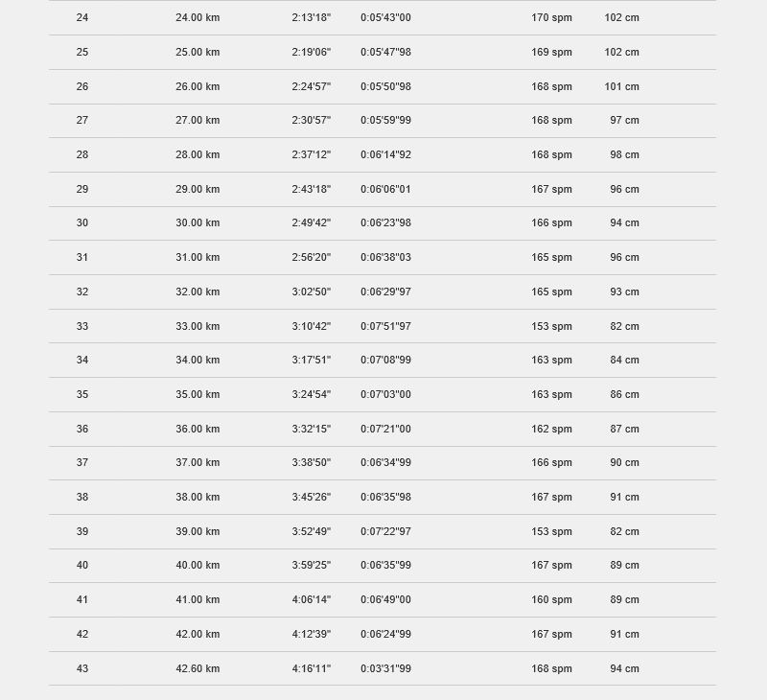Viewport: 767px width, 700px height.
Task: Select elapsed time 4:12'39"
Action: click(311, 635)
